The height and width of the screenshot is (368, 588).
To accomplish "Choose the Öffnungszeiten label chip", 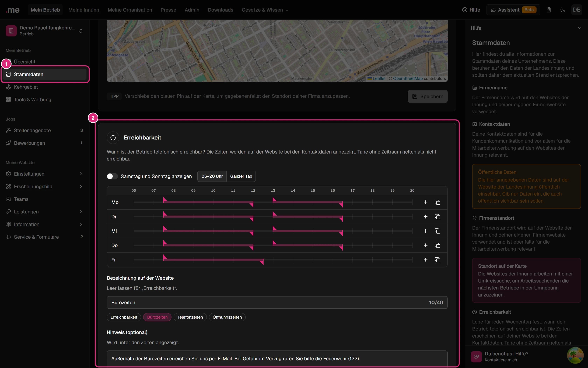I will [x=227, y=317].
